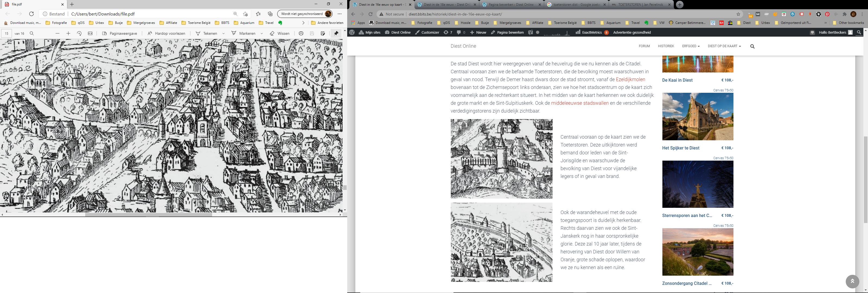The height and width of the screenshot is (293, 868).
Task: Open 'Other bookmarks' folder in Chrome
Action: (x=848, y=23)
